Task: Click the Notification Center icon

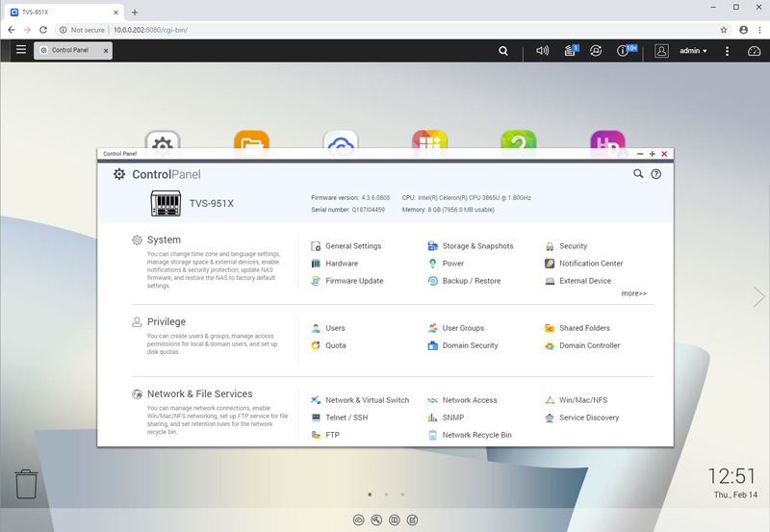Action: click(550, 264)
